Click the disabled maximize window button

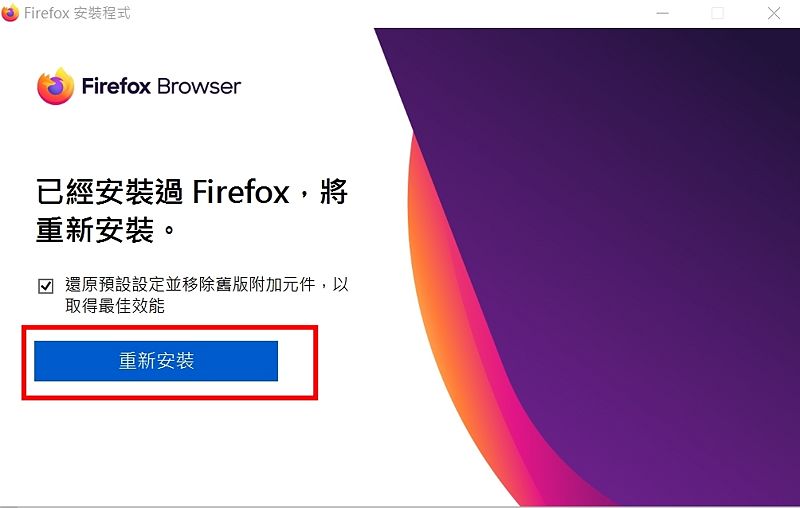tap(717, 13)
